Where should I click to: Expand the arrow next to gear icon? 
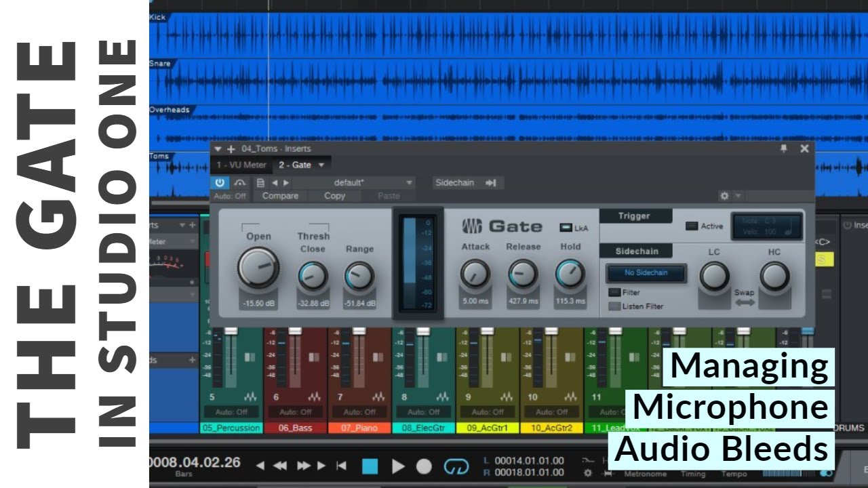pos(738,196)
